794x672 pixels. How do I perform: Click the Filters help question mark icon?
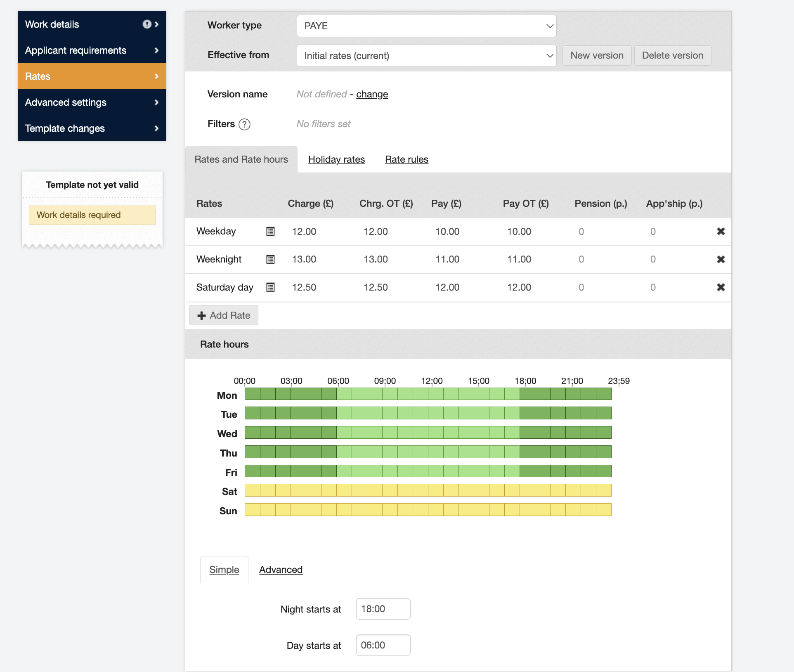click(x=244, y=124)
